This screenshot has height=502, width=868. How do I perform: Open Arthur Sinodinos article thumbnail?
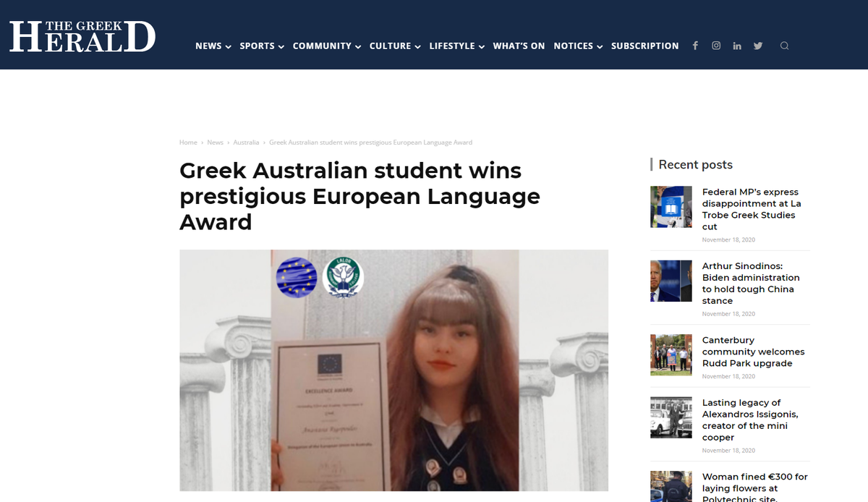pyautogui.click(x=671, y=281)
